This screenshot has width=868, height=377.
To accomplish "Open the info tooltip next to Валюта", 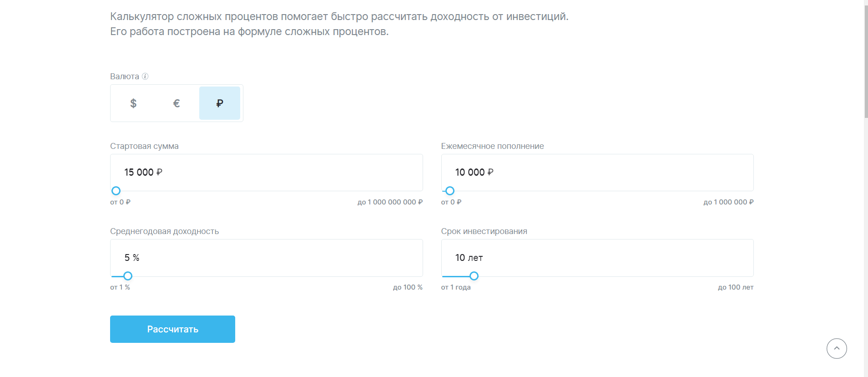I will coord(145,76).
